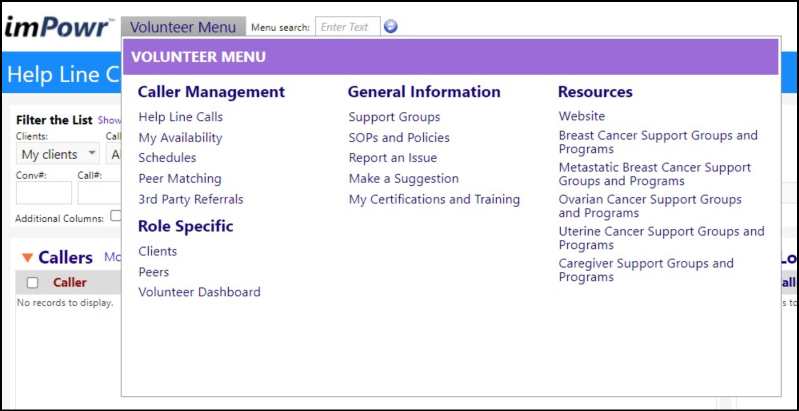Viewport: 799px width, 411px height.
Task: Open Schedules from Caller Management
Action: coord(167,158)
